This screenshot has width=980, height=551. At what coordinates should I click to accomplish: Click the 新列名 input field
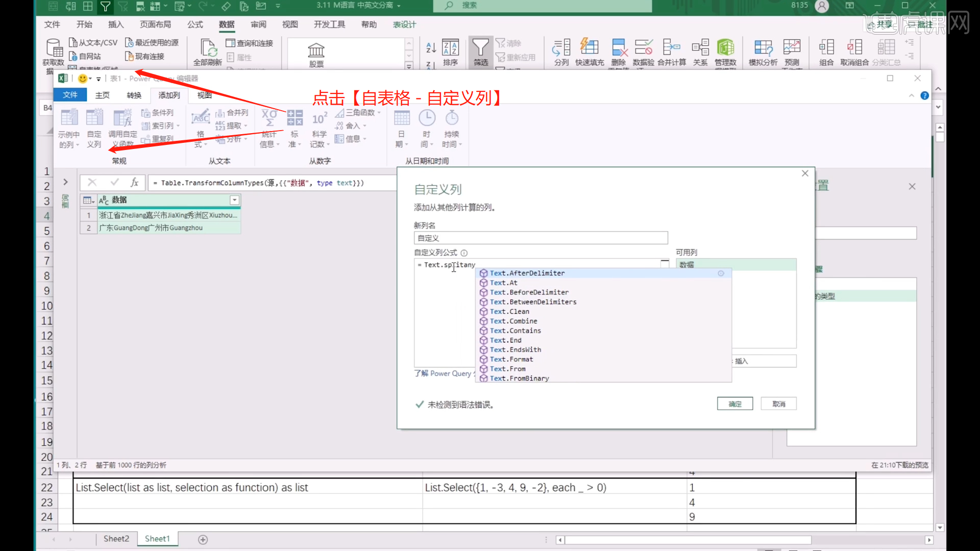pyautogui.click(x=541, y=238)
